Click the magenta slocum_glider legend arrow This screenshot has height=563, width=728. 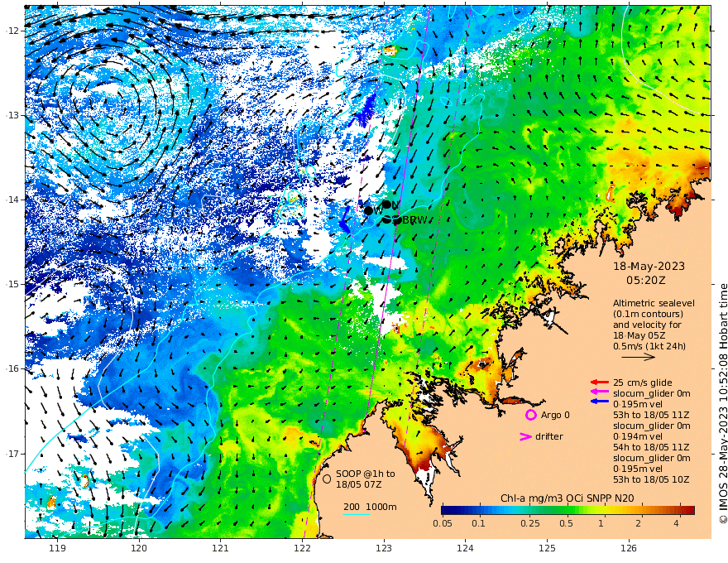[600, 392]
